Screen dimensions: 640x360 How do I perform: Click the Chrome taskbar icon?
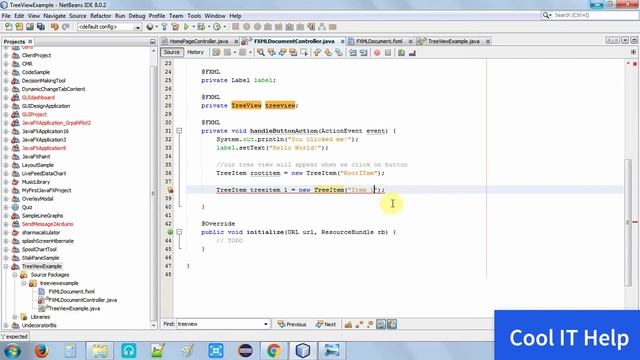click(274, 351)
